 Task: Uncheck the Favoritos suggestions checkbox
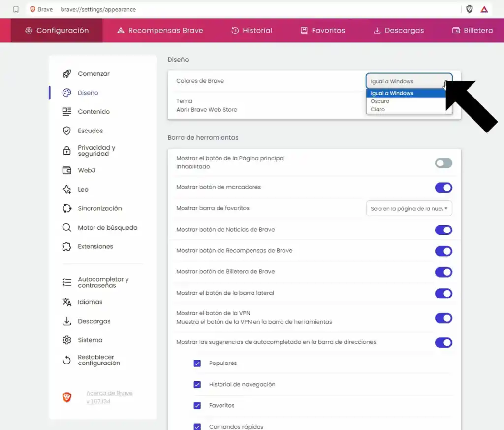pyautogui.click(x=197, y=406)
